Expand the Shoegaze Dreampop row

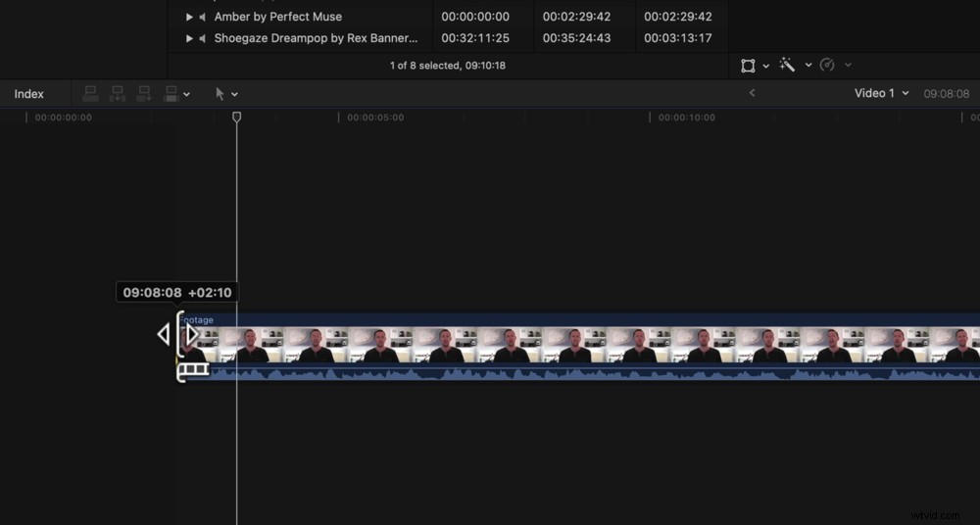point(189,39)
